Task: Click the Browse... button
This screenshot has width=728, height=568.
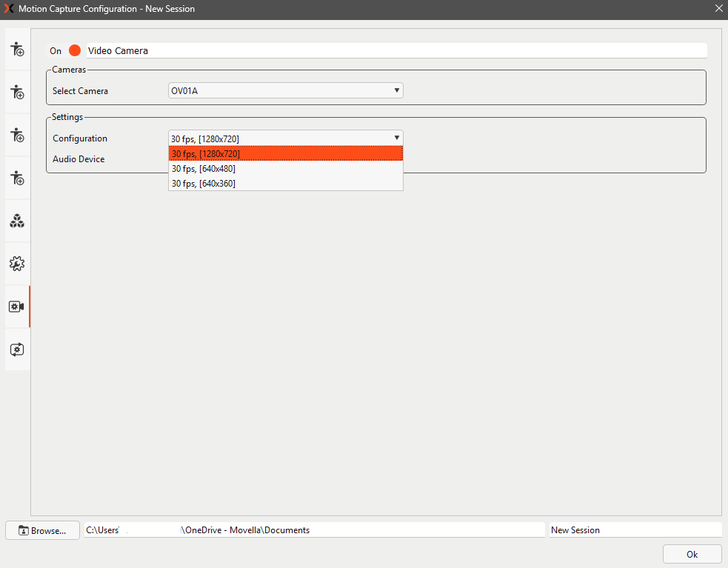Action: click(43, 530)
